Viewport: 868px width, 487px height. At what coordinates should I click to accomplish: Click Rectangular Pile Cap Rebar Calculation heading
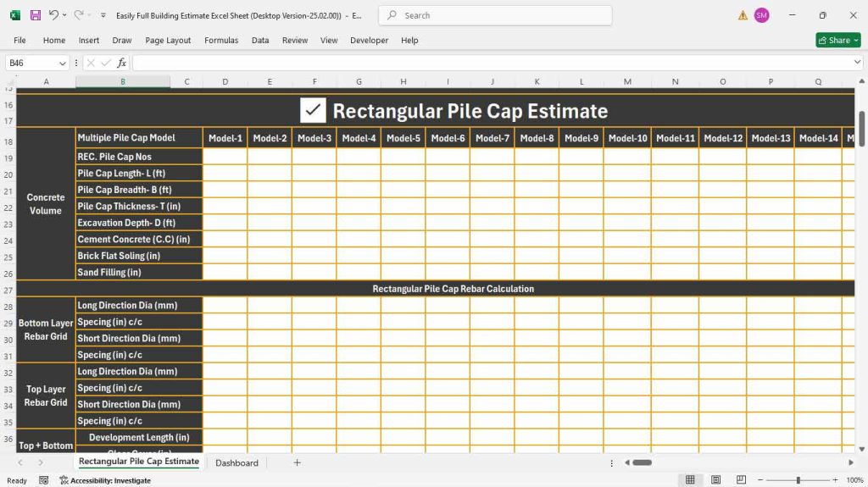click(x=453, y=289)
